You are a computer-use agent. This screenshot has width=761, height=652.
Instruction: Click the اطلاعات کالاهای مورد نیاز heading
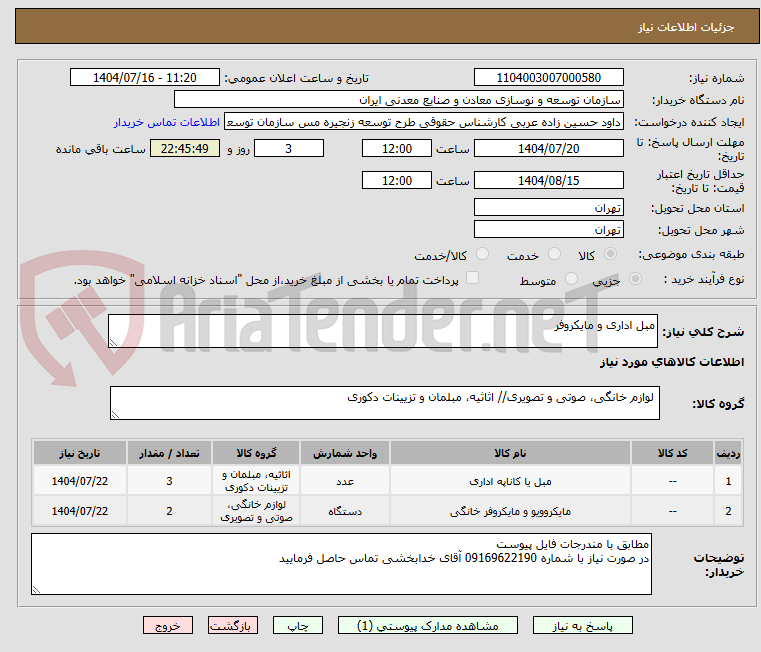tap(672, 362)
